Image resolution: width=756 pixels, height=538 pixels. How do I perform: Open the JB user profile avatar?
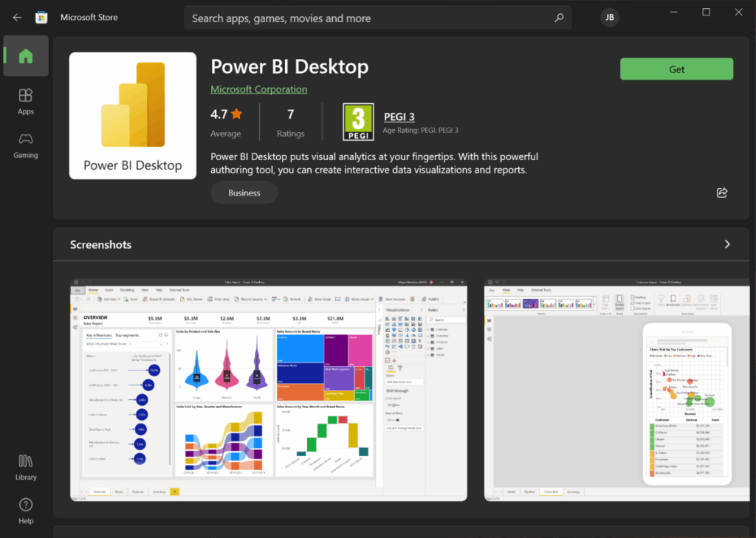point(610,18)
